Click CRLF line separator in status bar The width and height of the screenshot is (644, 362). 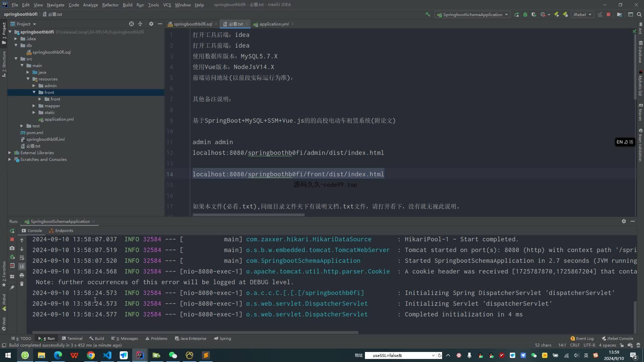coord(575,345)
